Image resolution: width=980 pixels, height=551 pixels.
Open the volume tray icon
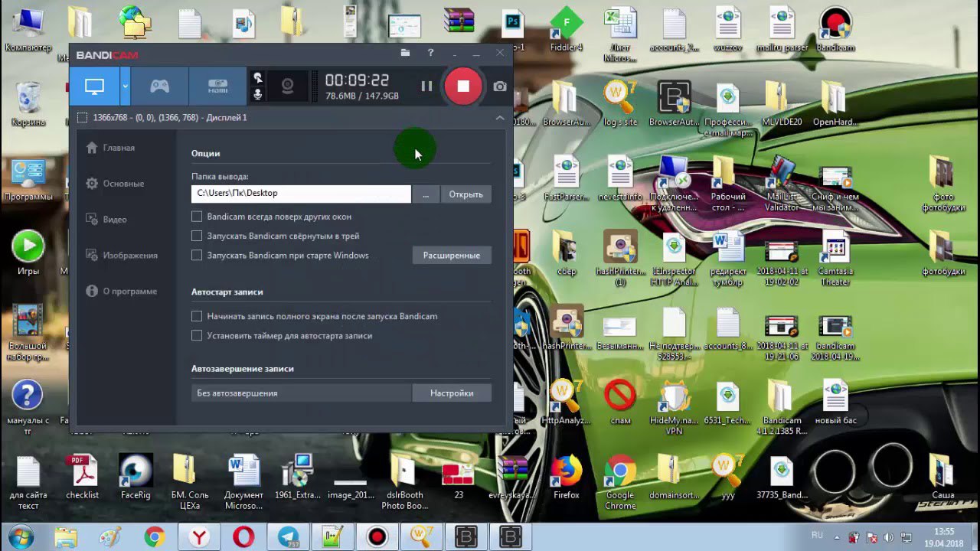pos(889,537)
